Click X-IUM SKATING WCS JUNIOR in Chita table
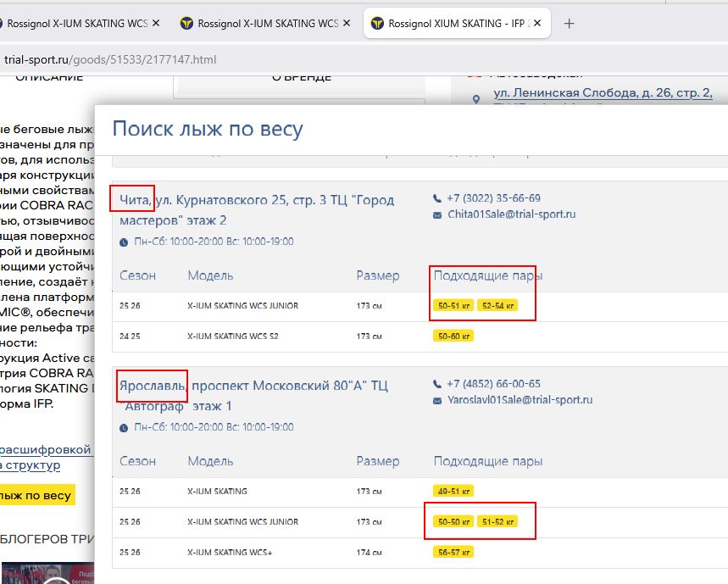The image size is (728, 584). tap(243, 306)
